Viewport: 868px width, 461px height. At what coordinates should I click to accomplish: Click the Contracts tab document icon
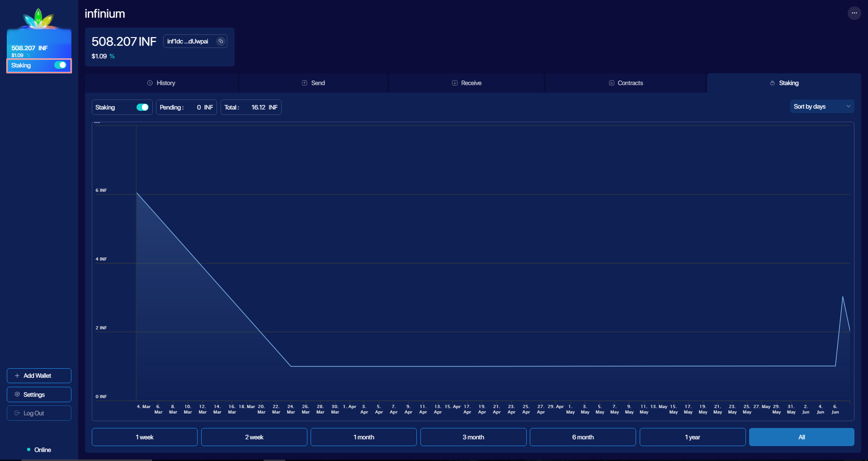(612, 83)
